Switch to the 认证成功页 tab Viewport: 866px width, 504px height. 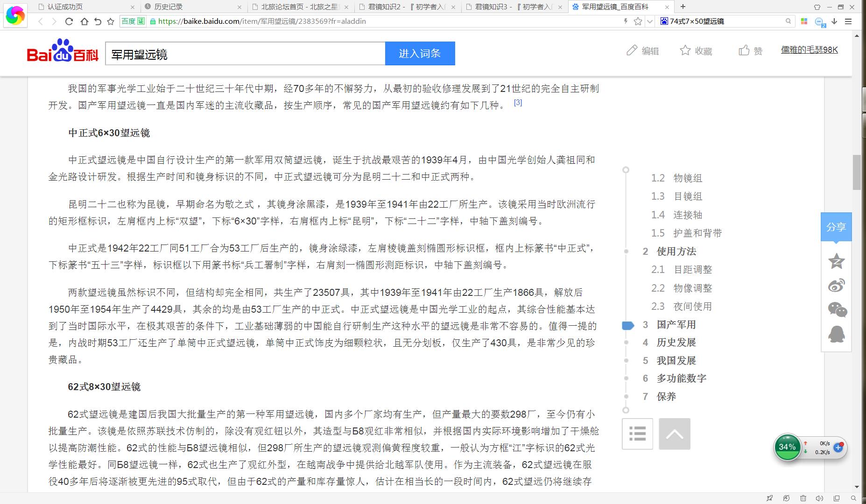coord(87,7)
